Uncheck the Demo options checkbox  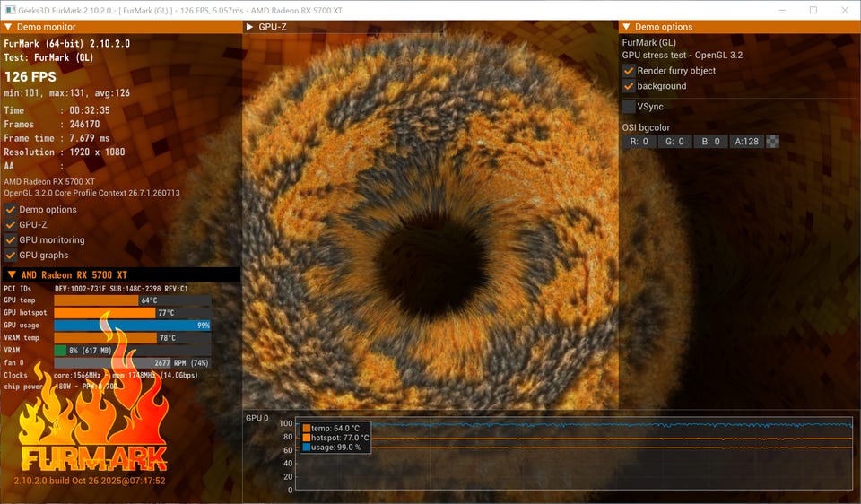(x=10, y=210)
